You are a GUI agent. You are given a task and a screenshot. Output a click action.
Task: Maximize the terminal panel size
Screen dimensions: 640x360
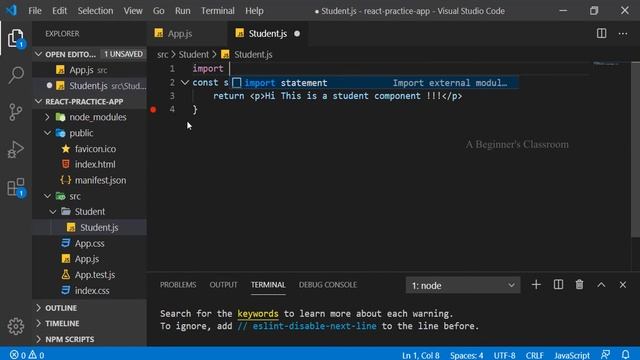coord(601,285)
